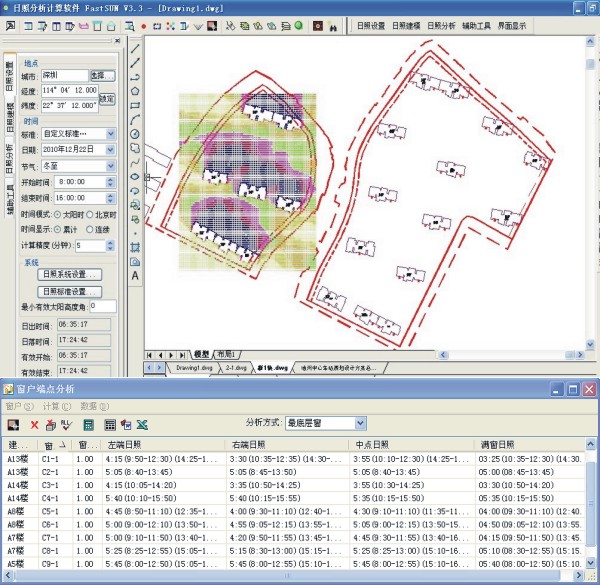Select the circle drawing tool
Image resolution: width=600 pixels, height=585 pixels.
point(134,134)
